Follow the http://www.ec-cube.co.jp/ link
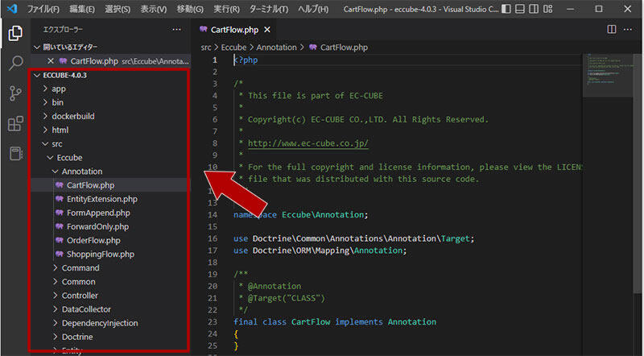 308,143
